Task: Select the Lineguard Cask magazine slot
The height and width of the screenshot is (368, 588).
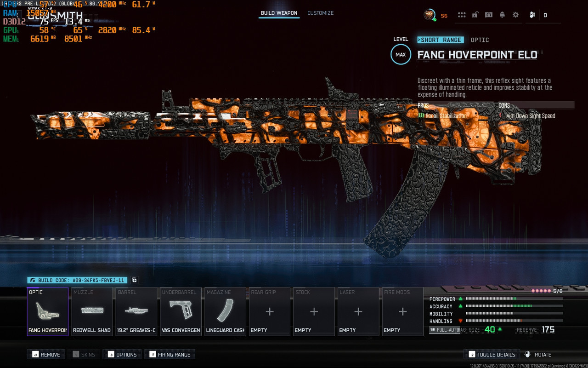Action: click(x=225, y=311)
